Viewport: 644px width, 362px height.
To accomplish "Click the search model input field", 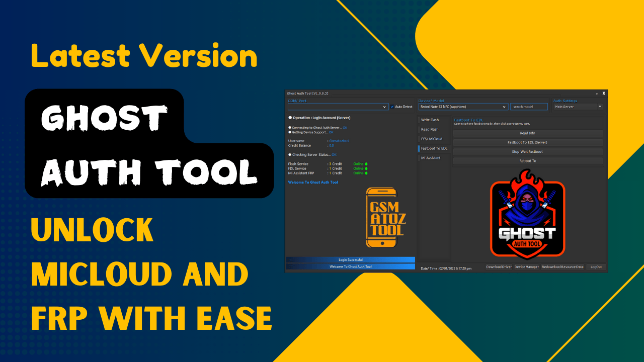I will tap(528, 107).
